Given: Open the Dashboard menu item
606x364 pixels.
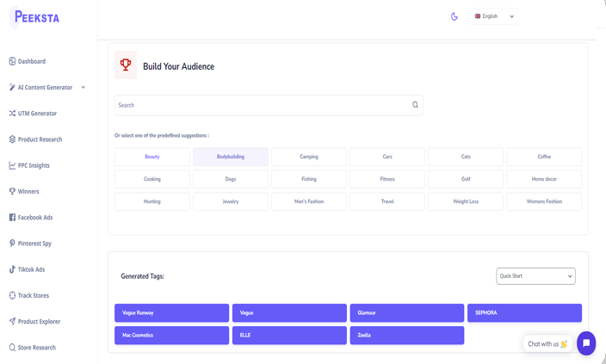Looking at the screenshot, I should (x=32, y=61).
